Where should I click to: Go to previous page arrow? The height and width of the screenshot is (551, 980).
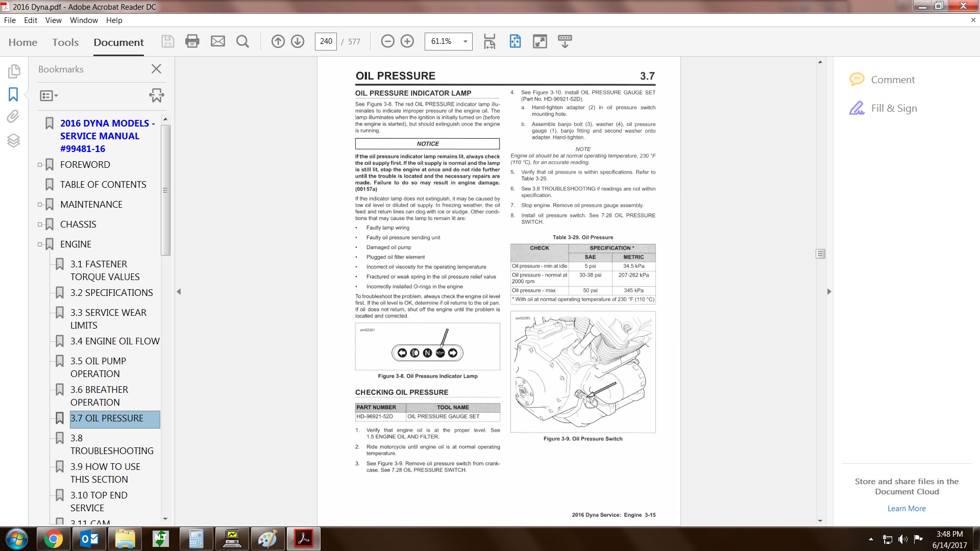278,41
